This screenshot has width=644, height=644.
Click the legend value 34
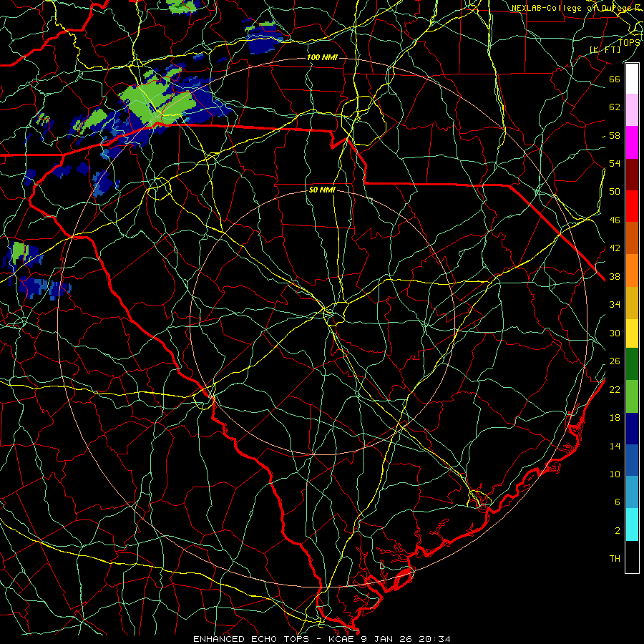click(615, 305)
